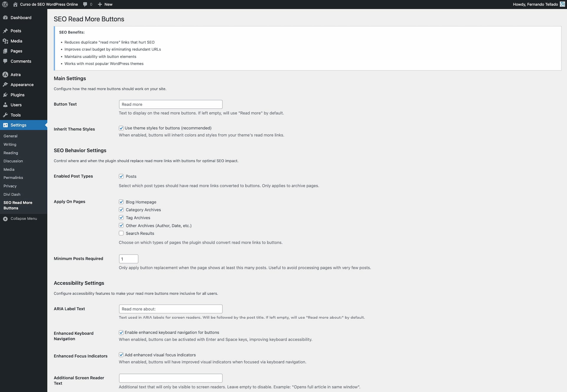Select the Astra icon in the sidebar
Image resolution: width=567 pixels, height=392 pixels.
[5, 74]
